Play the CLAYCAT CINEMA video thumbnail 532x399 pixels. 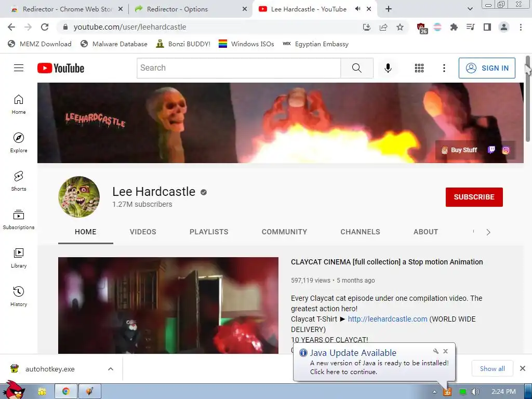click(x=168, y=305)
